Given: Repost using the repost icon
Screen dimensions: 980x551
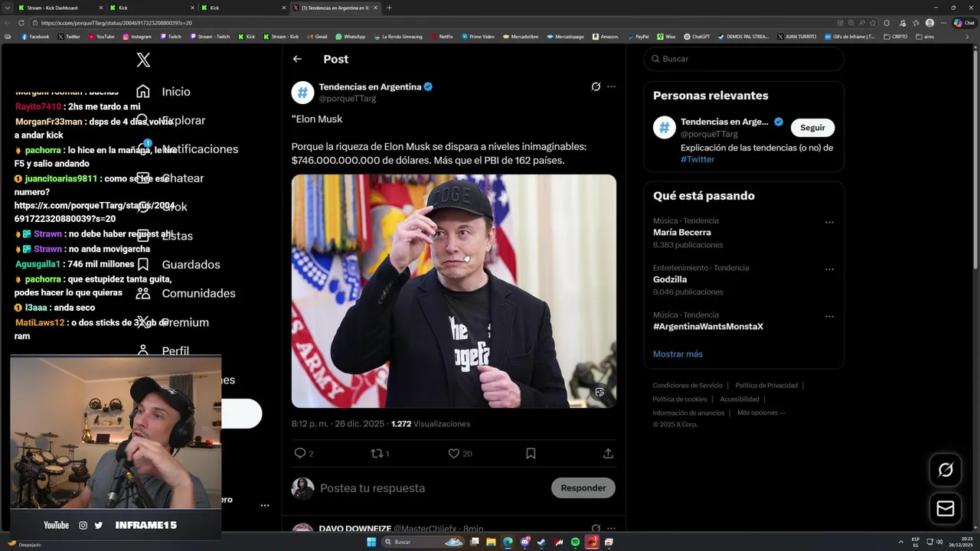Looking at the screenshot, I should 376,453.
